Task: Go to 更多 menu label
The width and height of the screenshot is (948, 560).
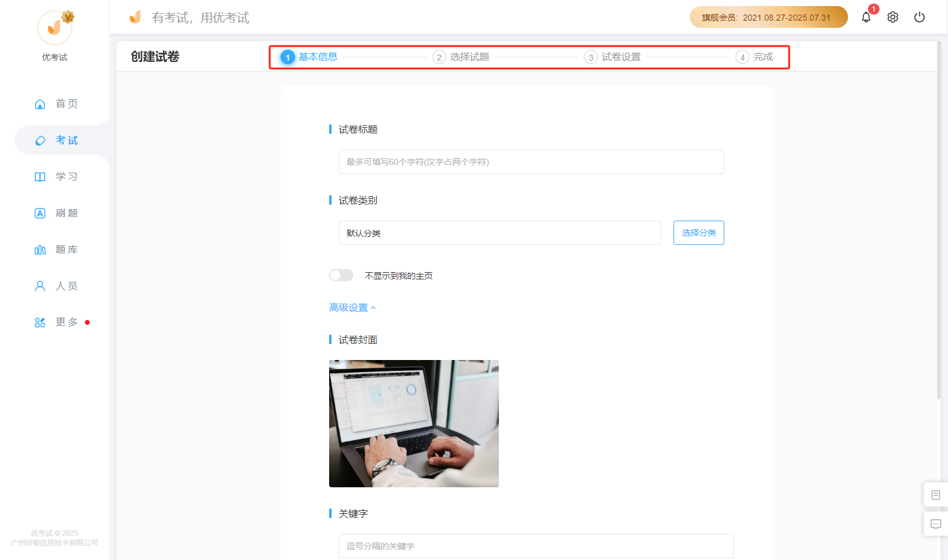Action: pos(67,322)
